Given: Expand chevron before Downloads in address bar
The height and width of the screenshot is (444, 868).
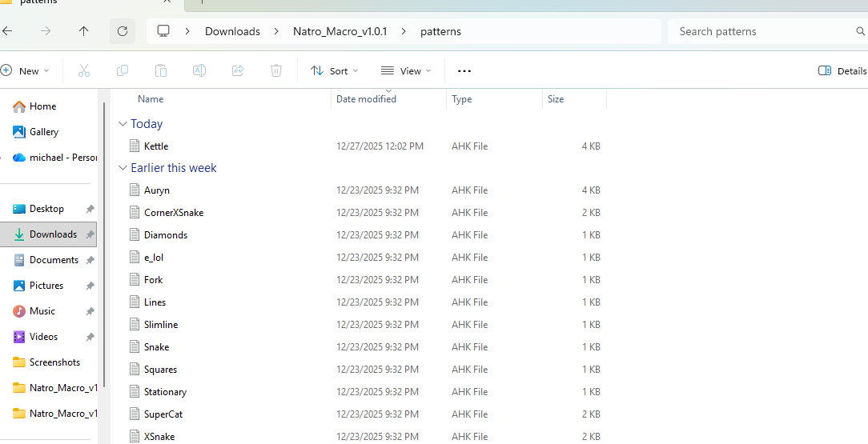Looking at the screenshot, I should click(187, 31).
